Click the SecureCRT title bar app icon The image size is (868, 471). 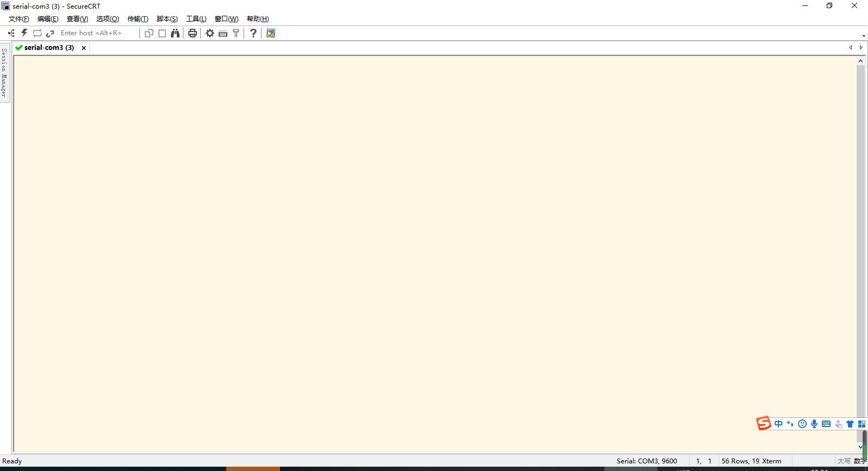[x=5, y=6]
